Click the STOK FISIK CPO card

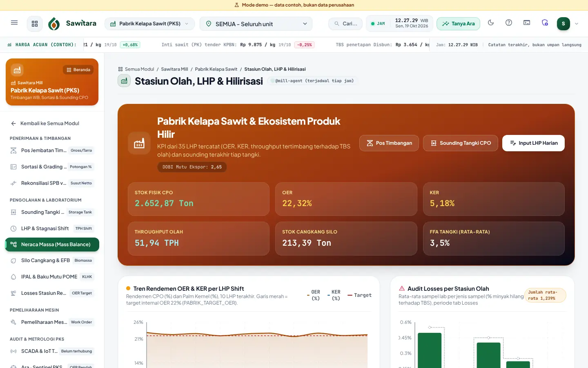(x=198, y=199)
